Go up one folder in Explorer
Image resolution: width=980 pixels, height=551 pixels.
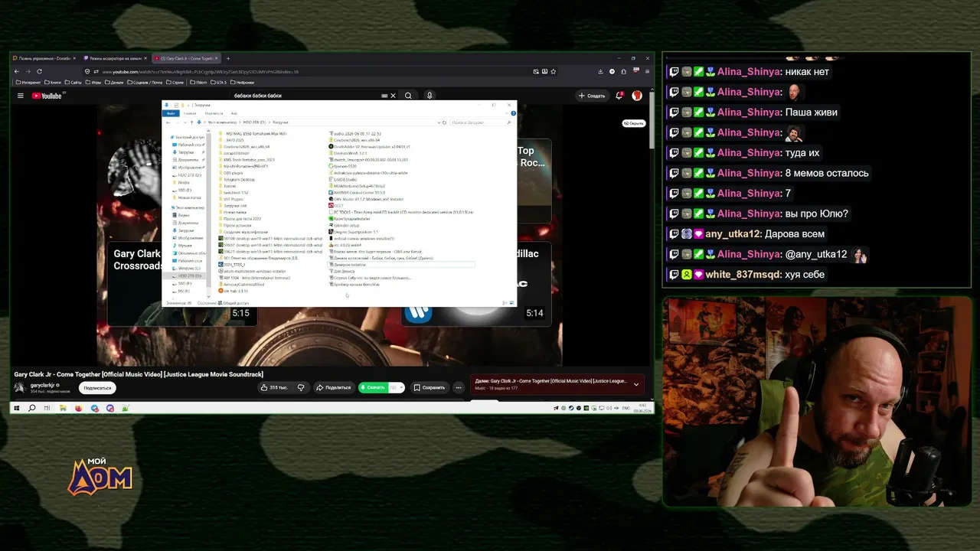pyautogui.click(x=192, y=122)
